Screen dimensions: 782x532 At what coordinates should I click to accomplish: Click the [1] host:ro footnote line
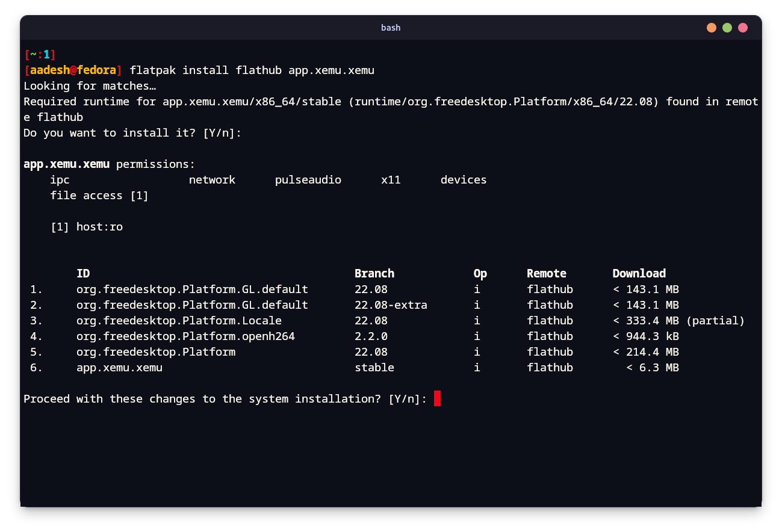[x=87, y=227]
